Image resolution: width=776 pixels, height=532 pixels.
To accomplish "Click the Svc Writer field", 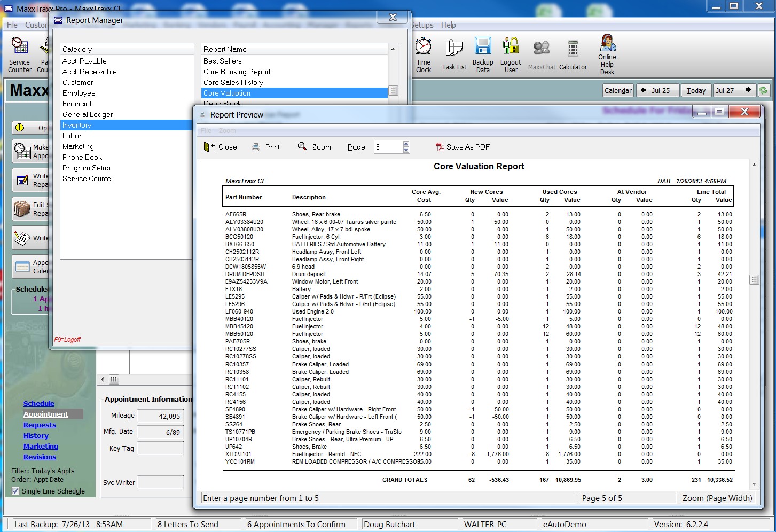I will [160, 482].
